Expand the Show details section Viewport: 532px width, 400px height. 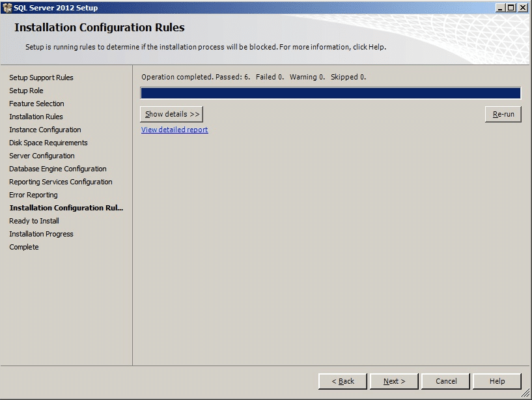coord(172,114)
